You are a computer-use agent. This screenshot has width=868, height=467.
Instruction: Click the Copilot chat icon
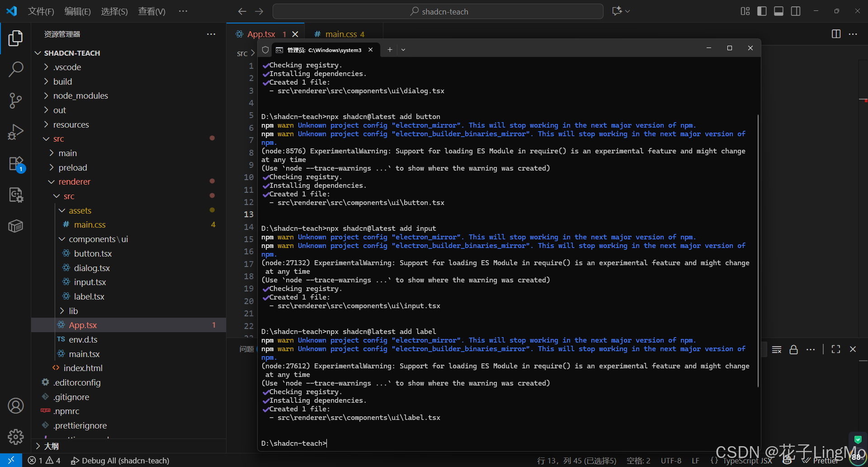coord(617,11)
